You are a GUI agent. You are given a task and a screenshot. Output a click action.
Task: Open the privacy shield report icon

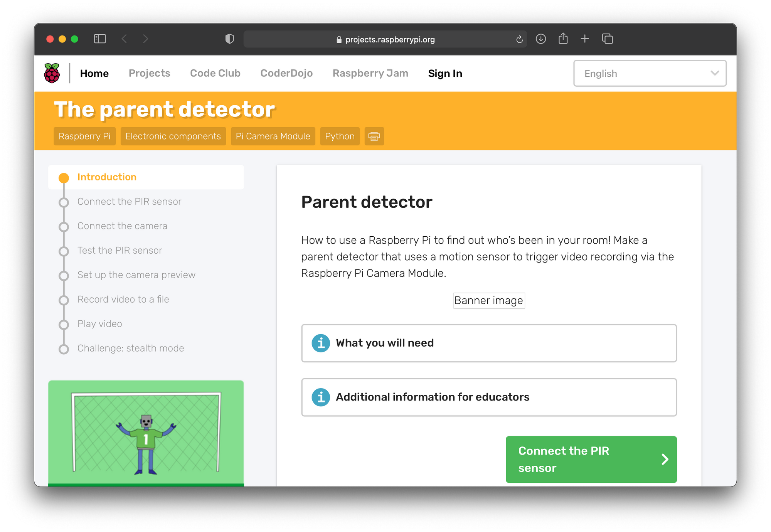[230, 39]
